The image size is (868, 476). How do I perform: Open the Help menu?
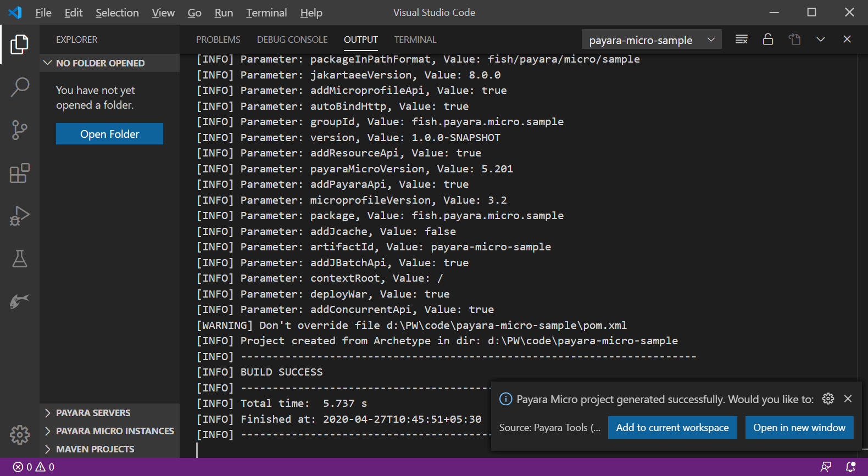point(311,13)
